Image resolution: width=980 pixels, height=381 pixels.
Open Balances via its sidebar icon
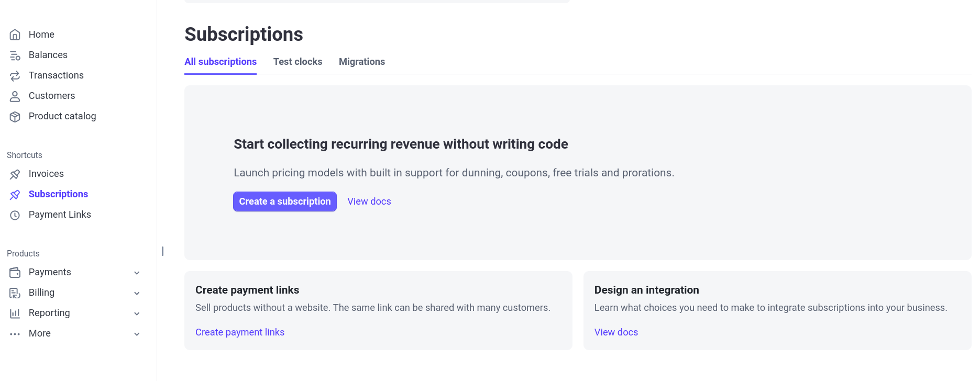(15, 55)
